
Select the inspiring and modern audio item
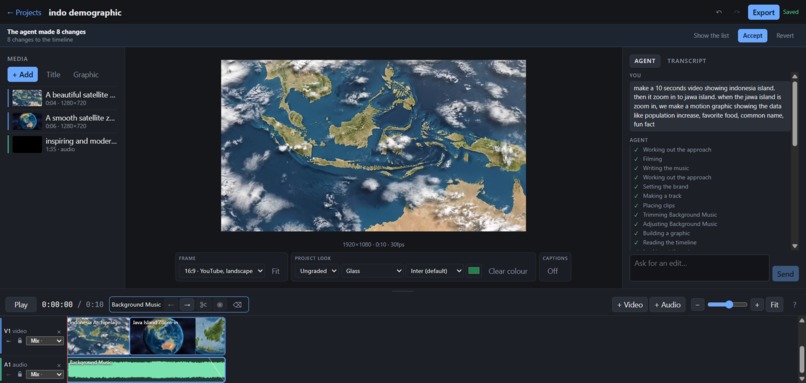click(63, 144)
